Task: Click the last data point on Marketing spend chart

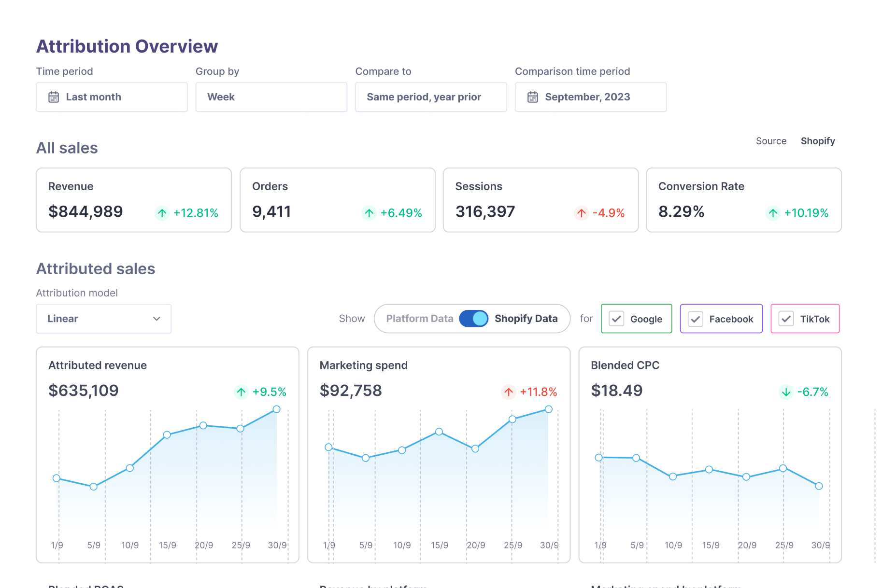Action: click(x=549, y=409)
